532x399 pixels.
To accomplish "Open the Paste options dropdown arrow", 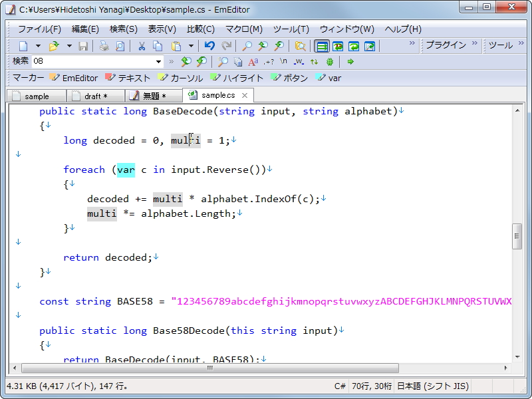I will point(191,46).
